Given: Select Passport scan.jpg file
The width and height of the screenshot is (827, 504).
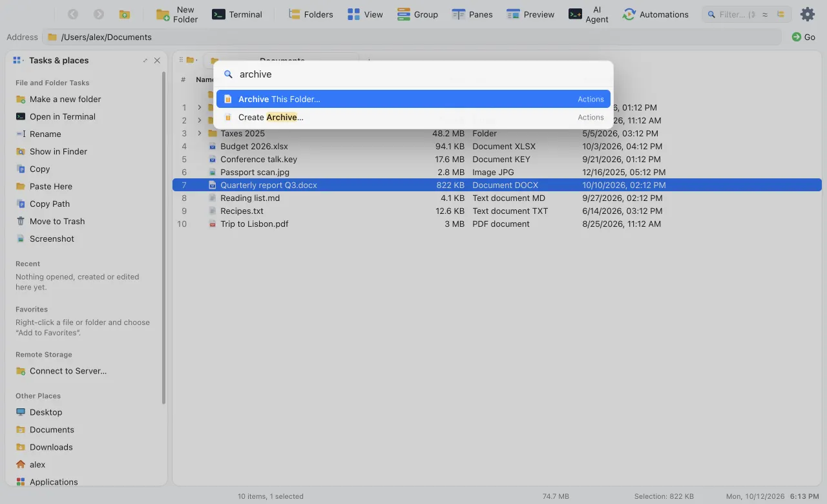Looking at the screenshot, I should pyautogui.click(x=497, y=172).
